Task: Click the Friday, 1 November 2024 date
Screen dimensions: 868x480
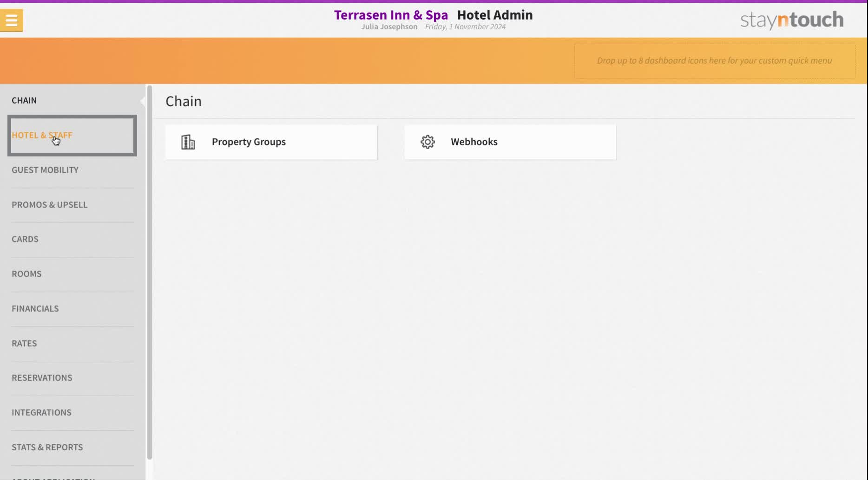Action: [465, 27]
